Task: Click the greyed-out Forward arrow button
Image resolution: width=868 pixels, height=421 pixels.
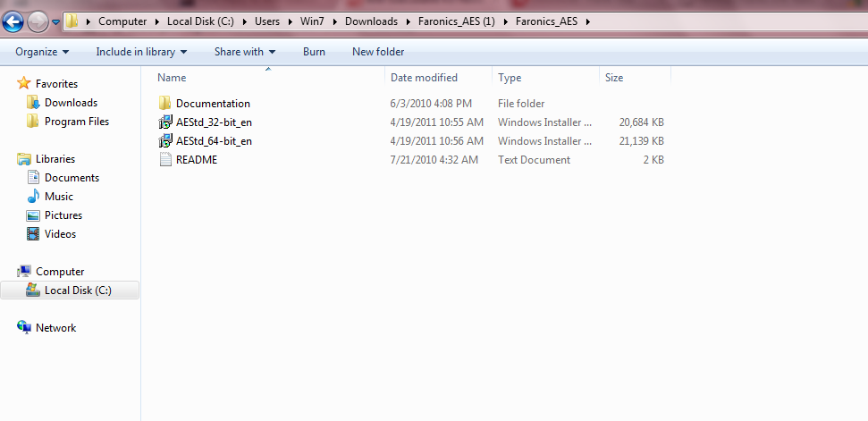Action: click(x=38, y=21)
